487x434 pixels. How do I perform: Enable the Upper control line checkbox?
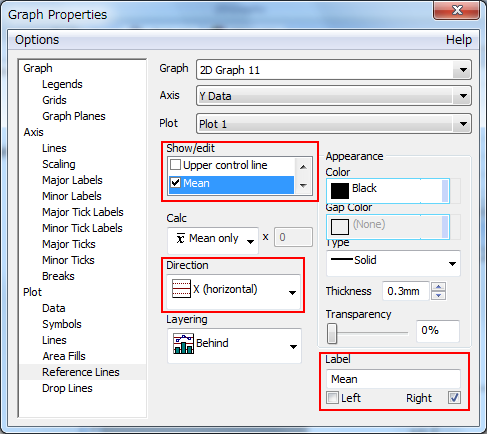tap(175, 165)
